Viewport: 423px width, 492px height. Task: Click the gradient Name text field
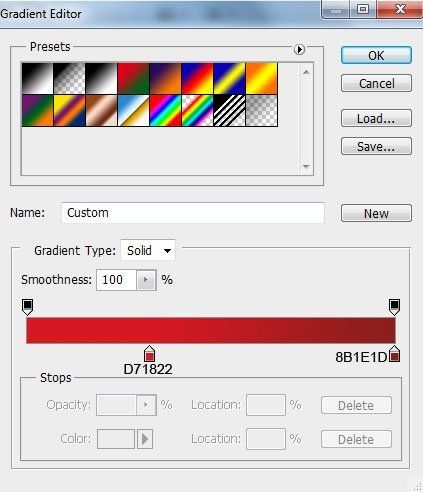pos(193,213)
